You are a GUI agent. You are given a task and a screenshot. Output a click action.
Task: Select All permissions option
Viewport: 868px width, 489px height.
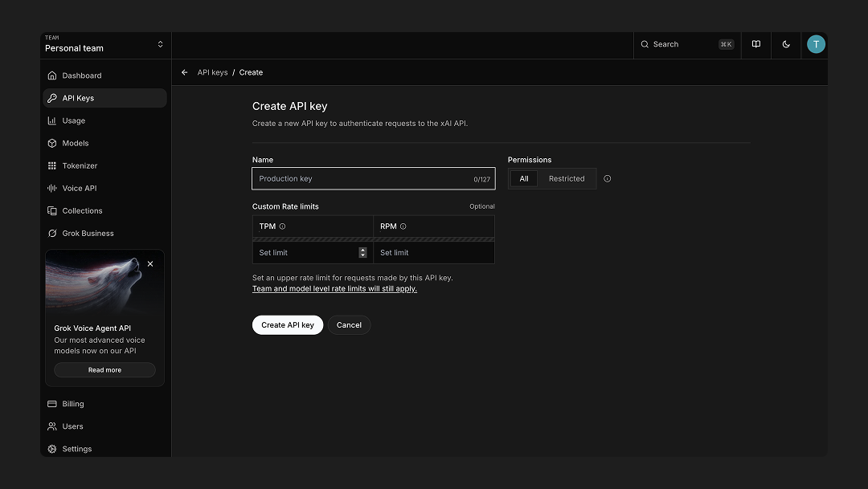click(524, 179)
